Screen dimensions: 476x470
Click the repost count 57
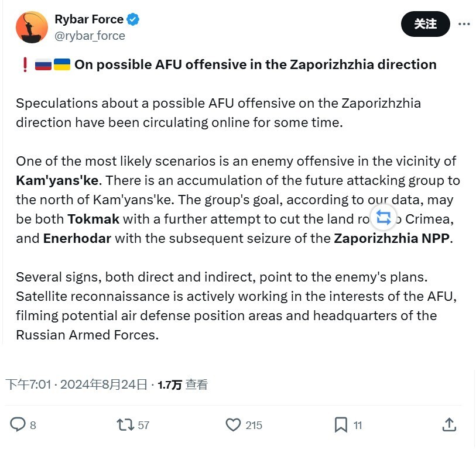click(x=143, y=426)
